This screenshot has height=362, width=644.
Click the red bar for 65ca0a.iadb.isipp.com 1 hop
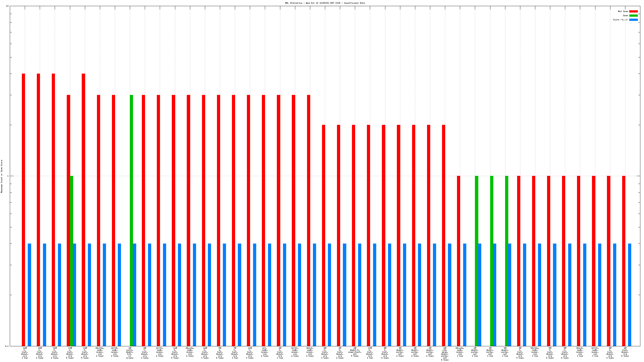[x=458, y=260]
